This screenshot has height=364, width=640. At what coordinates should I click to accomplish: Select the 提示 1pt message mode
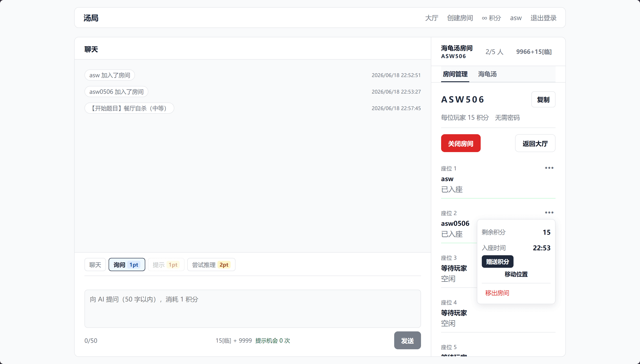166,264
